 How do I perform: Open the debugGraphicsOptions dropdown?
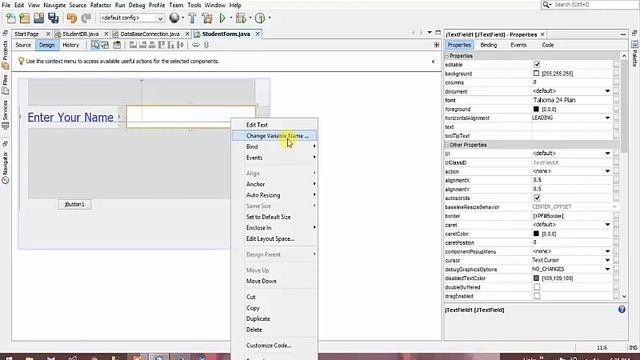click(607, 269)
